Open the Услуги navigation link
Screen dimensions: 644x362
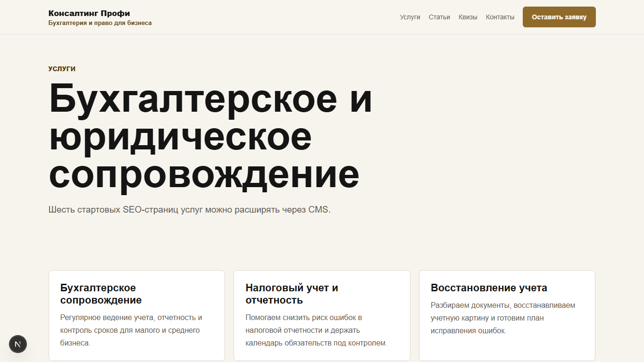point(410,17)
